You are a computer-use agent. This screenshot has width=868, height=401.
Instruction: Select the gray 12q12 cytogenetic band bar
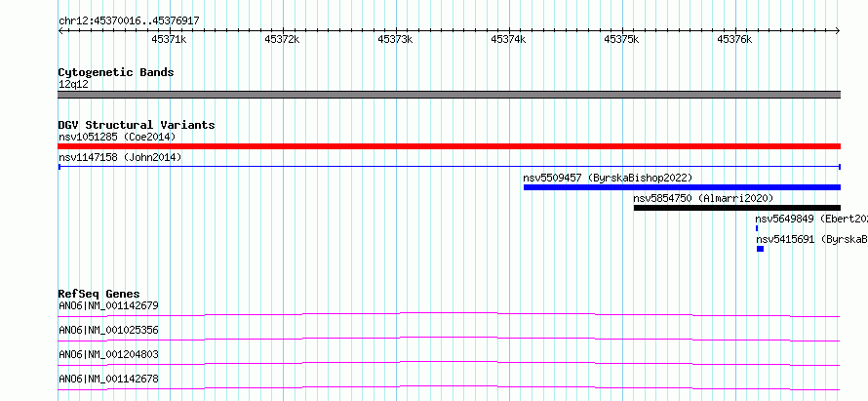449,95
